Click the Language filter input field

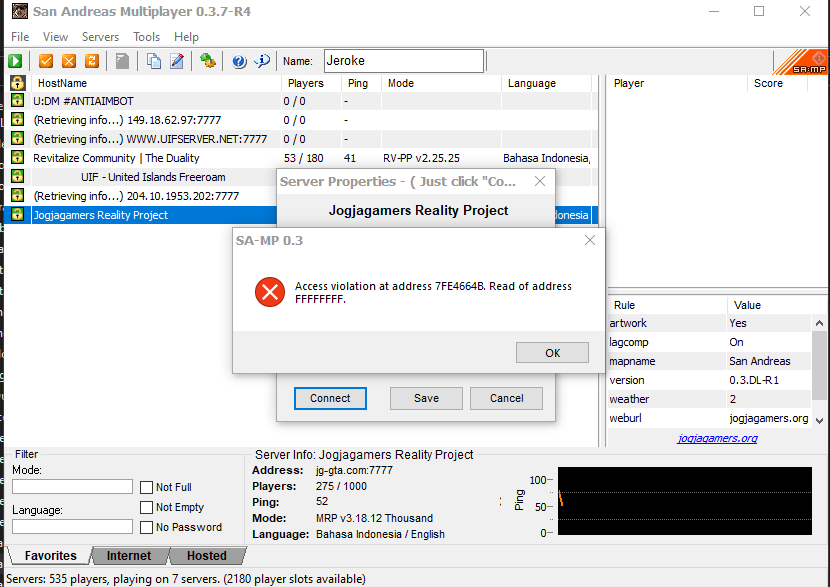(73, 527)
